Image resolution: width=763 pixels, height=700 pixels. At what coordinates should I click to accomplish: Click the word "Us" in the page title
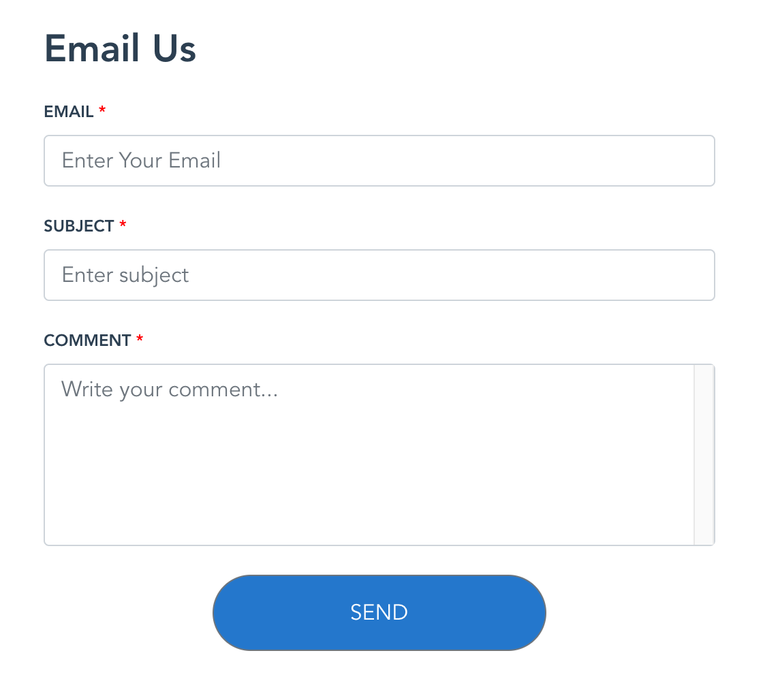coord(174,48)
